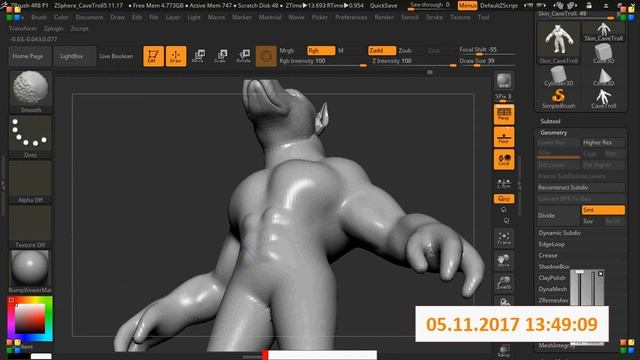Viewport: 640px width, 360px height.
Task: Adjust the Z Intensity slider
Action: [x=413, y=62]
